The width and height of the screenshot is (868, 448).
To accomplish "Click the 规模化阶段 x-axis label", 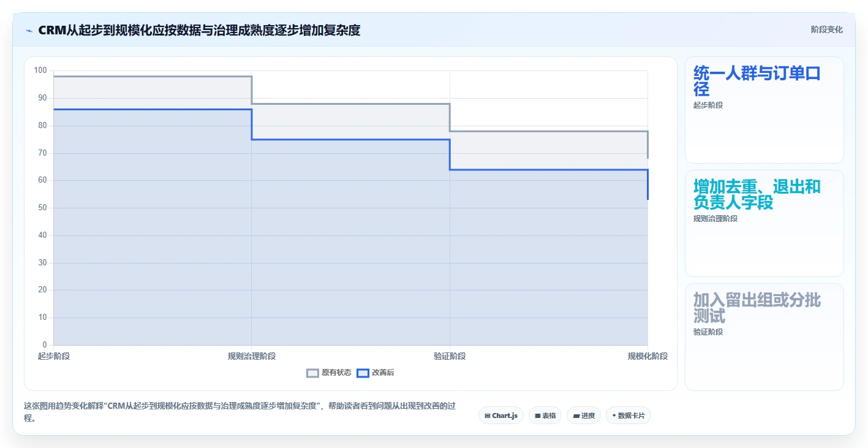I will [647, 356].
